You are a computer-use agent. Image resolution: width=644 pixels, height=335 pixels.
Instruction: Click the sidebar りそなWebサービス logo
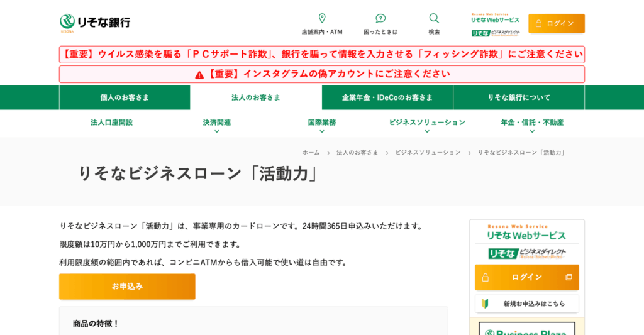point(526,233)
